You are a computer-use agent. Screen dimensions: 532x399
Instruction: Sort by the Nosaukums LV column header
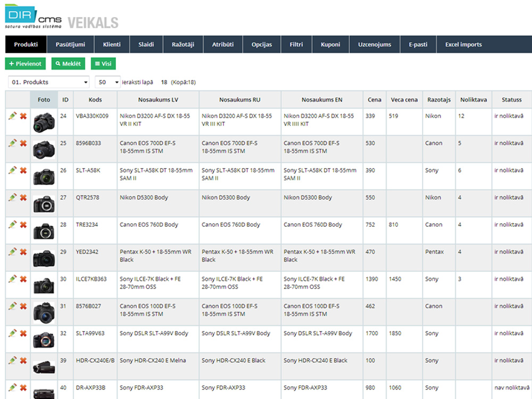coord(158,100)
